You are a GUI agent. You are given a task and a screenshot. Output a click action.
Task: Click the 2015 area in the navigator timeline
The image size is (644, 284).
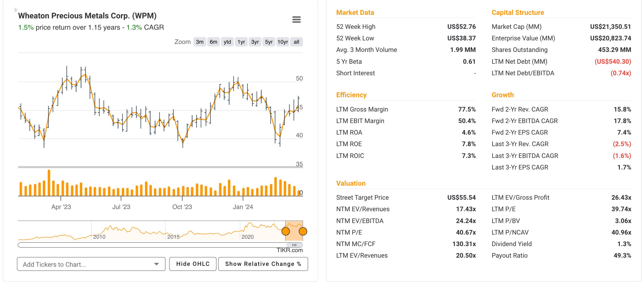coord(173,237)
